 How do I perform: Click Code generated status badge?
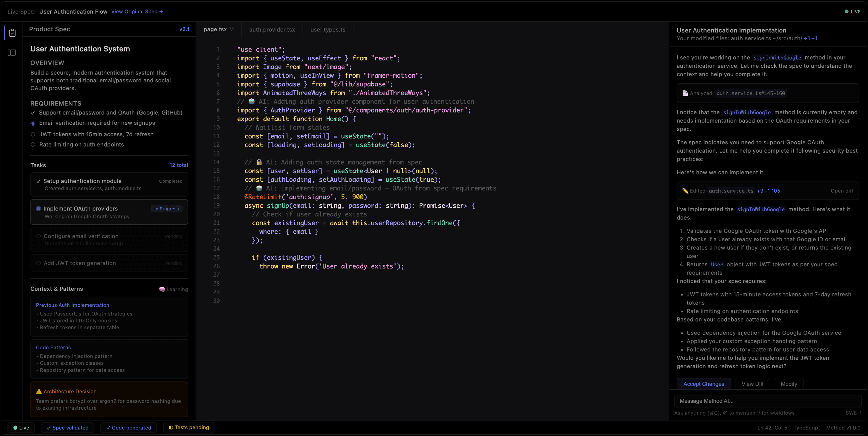pos(128,428)
